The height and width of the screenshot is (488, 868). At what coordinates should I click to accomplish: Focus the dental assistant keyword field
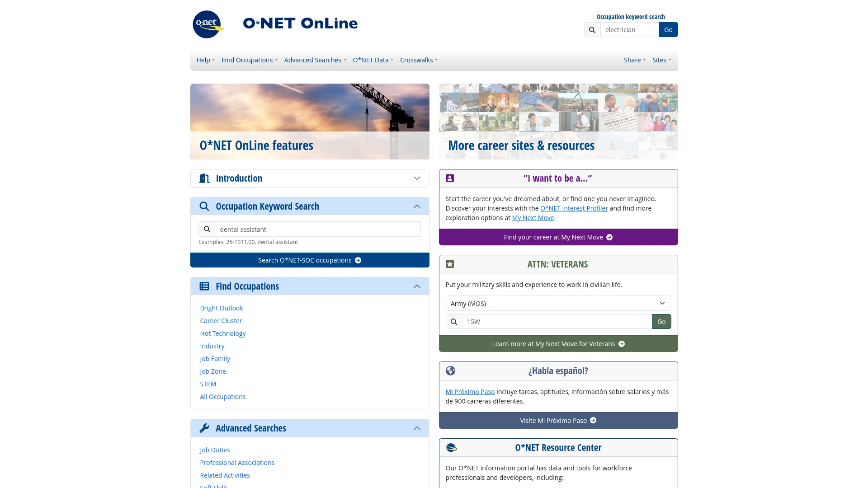318,230
